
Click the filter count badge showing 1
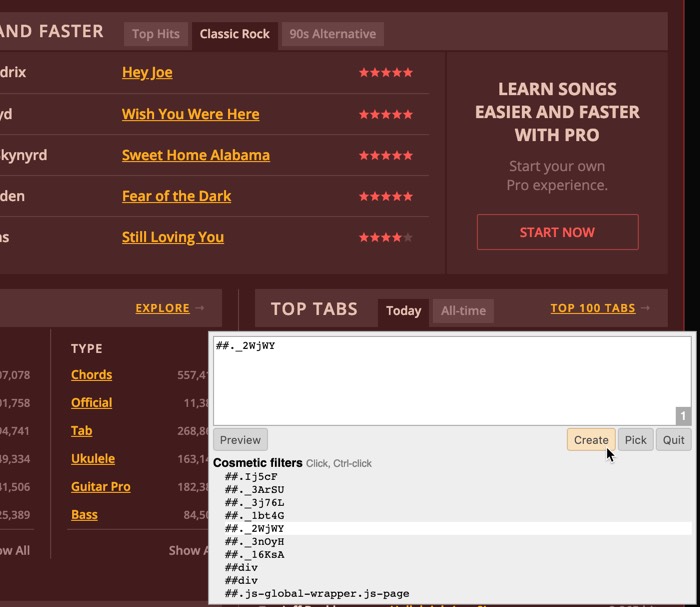tap(683, 416)
